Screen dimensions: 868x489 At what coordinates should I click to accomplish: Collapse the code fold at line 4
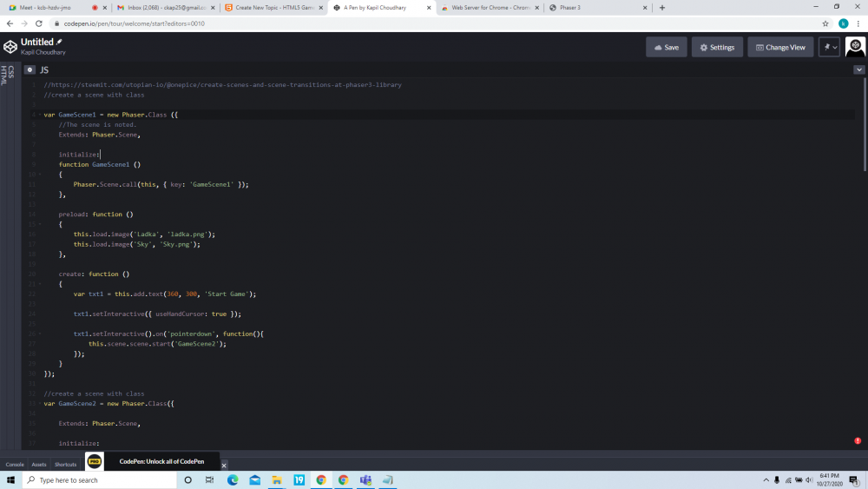[39, 115]
